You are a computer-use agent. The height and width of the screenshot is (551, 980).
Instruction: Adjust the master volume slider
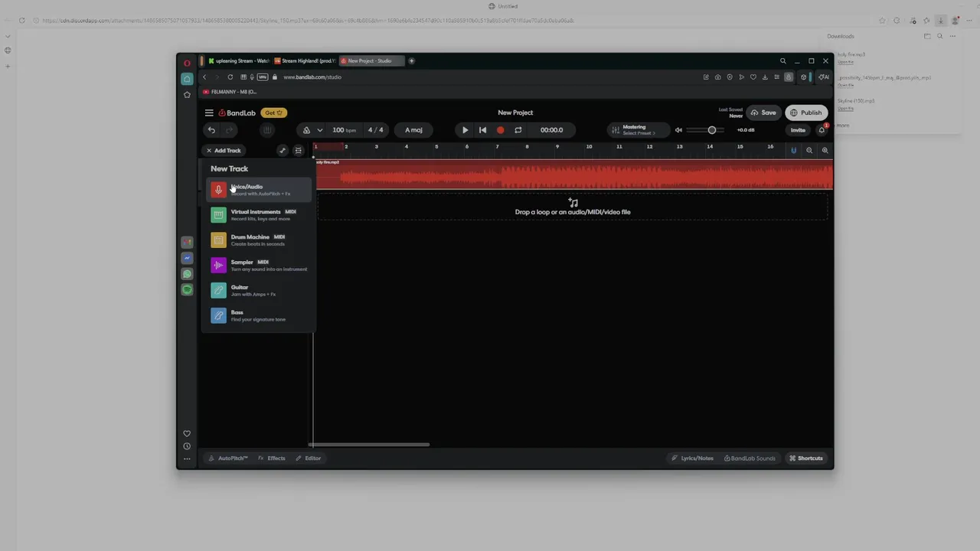(x=704, y=130)
